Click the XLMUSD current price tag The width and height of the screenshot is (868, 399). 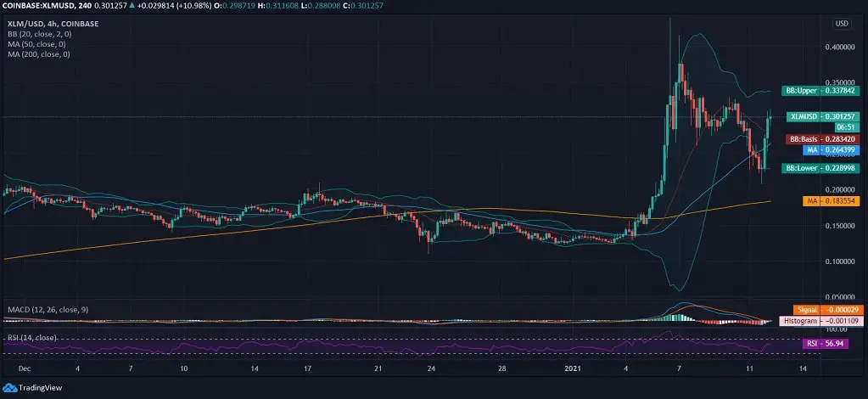[x=811, y=116]
